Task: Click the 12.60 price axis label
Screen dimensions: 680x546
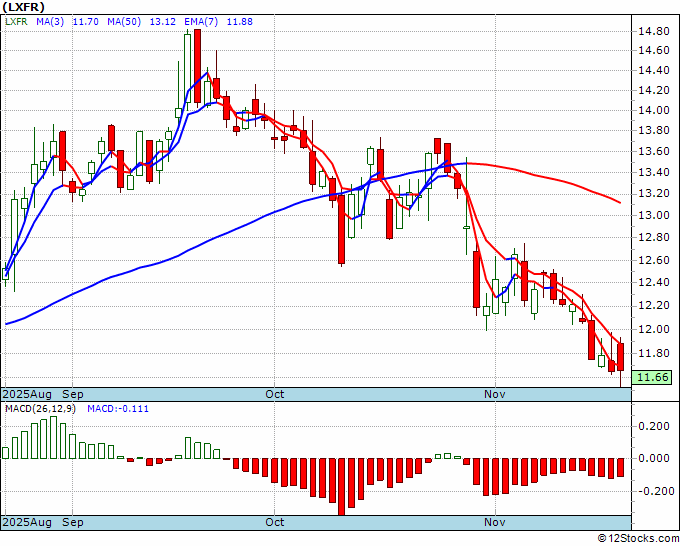Action: [x=654, y=260]
